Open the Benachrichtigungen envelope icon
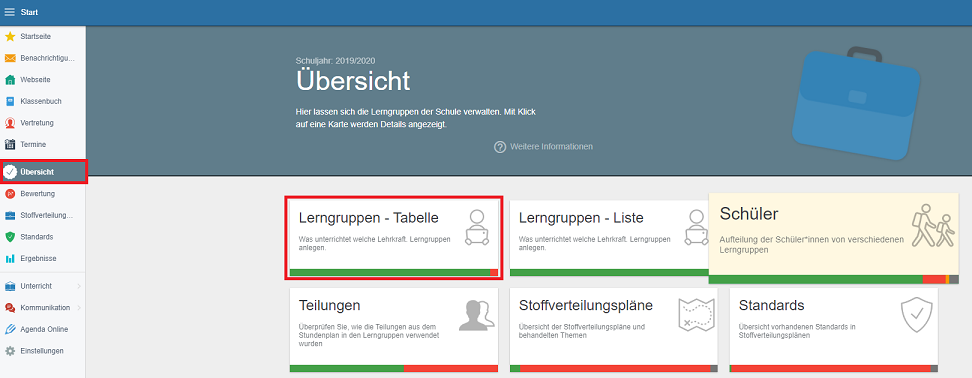This screenshot has height=378, width=972. 10,58
